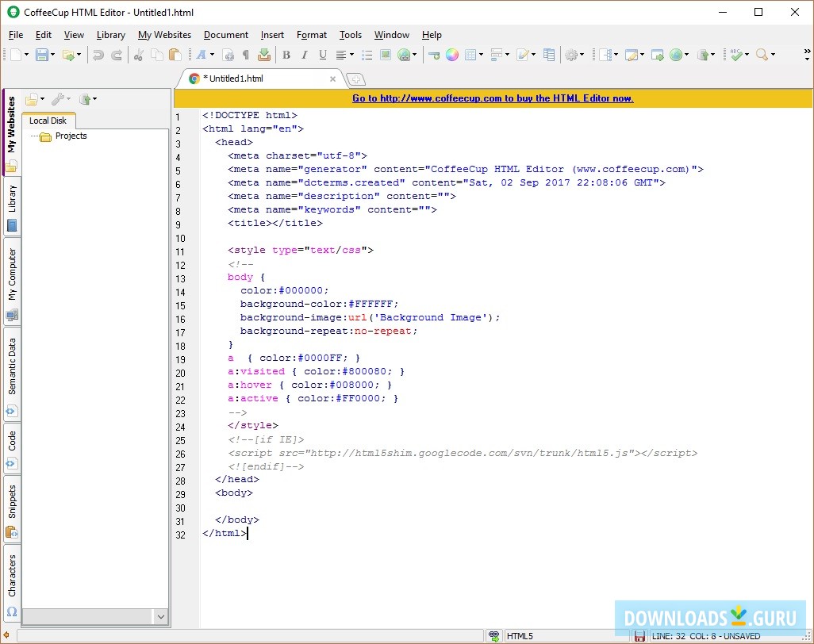The width and height of the screenshot is (814, 644).
Task: Expand the Save button dropdown arrow
Action: pyautogui.click(x=53, y=55)
